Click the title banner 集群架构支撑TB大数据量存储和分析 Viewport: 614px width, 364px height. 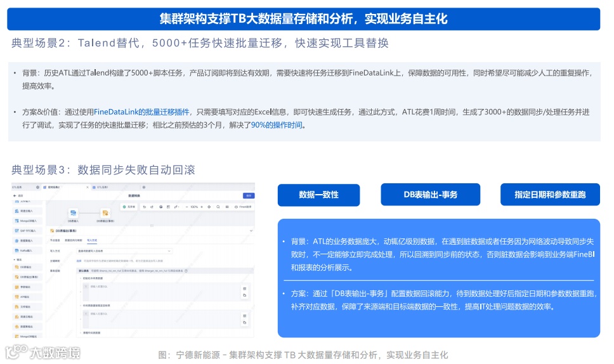(303, 19)
